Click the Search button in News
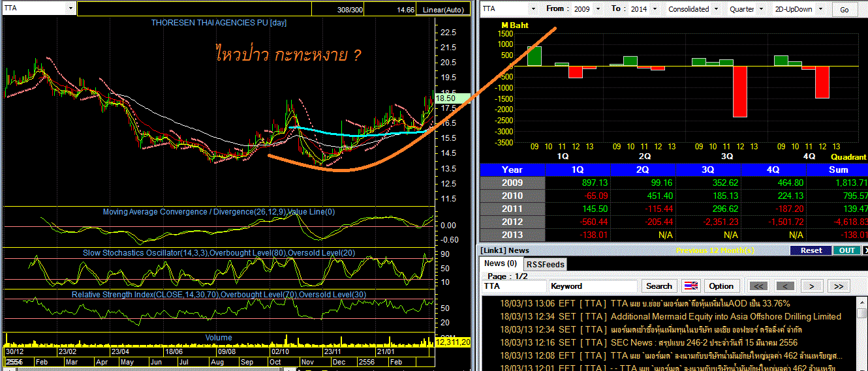The width and height of the screenshot is (868, 371). coord(659,286)
